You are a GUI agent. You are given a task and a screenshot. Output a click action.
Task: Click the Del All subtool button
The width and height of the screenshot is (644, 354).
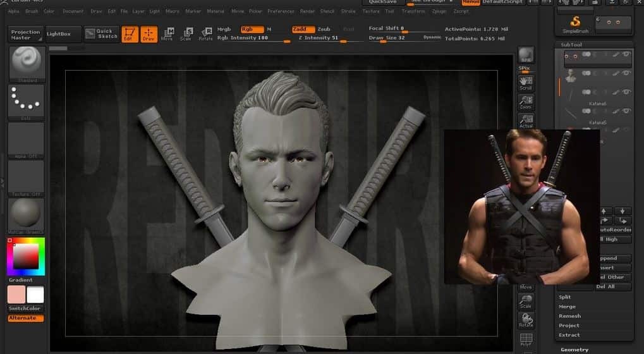tap(614, 286)
